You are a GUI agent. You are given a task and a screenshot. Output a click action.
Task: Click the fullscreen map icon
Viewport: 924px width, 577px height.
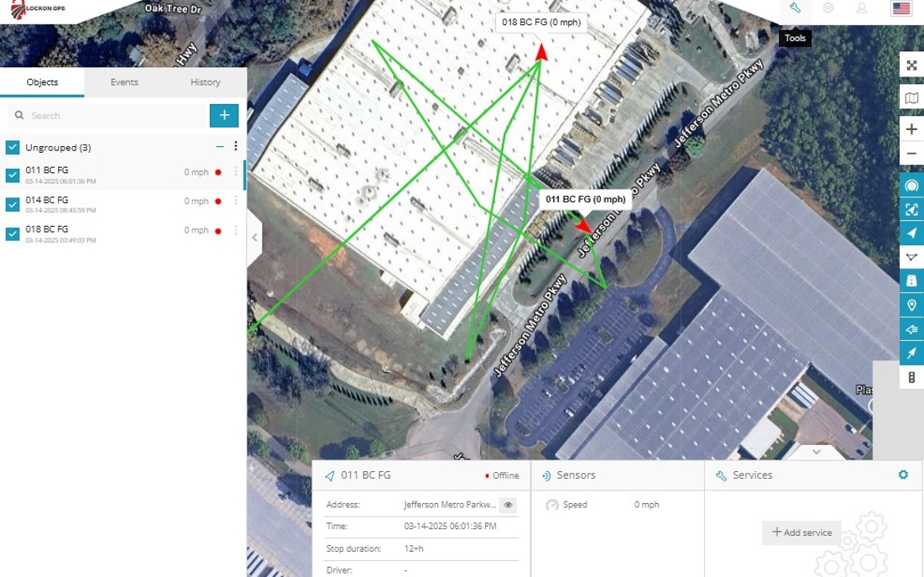(x=911, y=66)
